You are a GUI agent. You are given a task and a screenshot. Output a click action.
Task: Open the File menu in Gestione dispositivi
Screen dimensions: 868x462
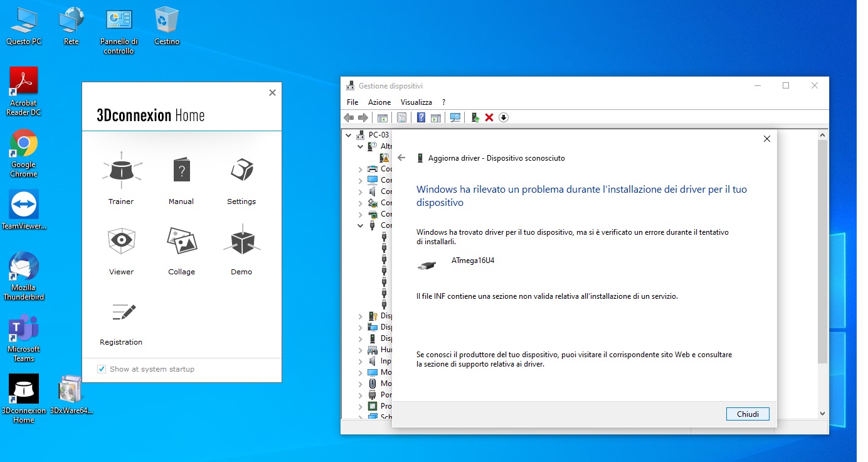[x=352, y=102]
